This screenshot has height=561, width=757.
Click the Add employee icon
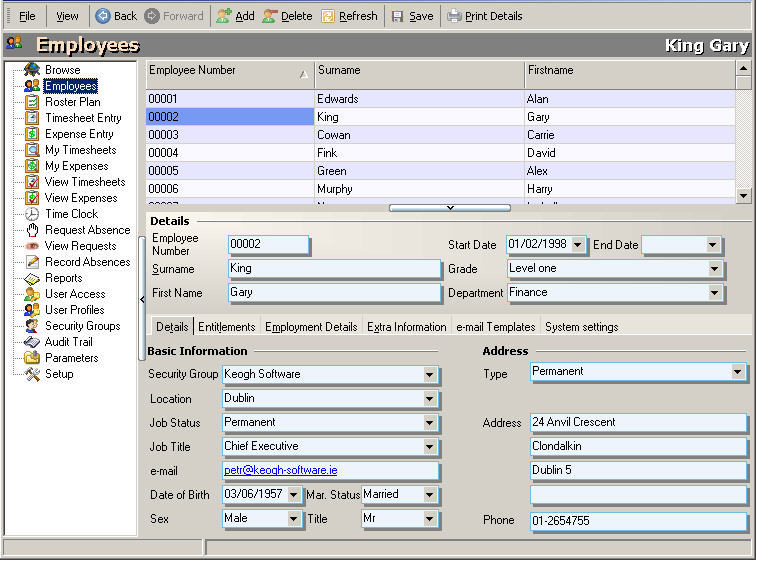point(224,16)
